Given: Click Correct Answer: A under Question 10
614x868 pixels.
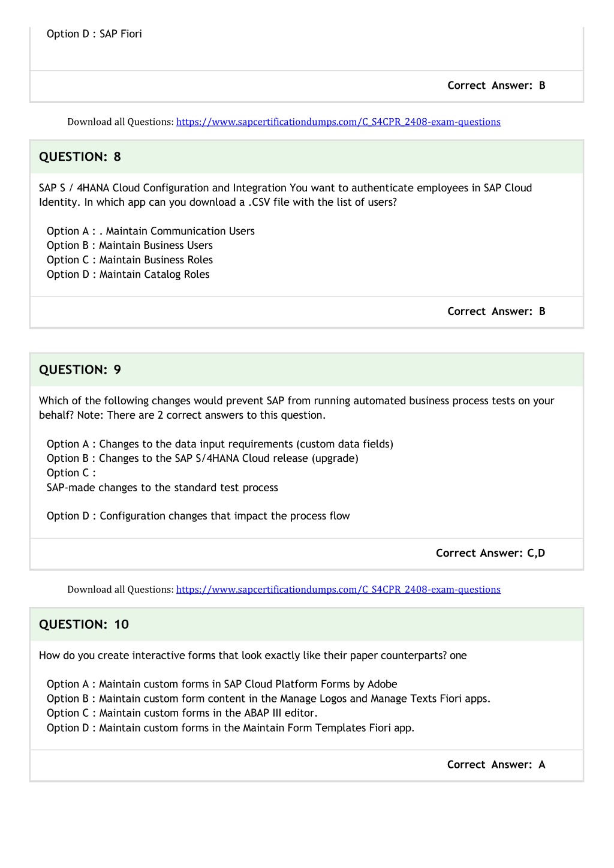Looking at the screenshot, I should 496,765.
